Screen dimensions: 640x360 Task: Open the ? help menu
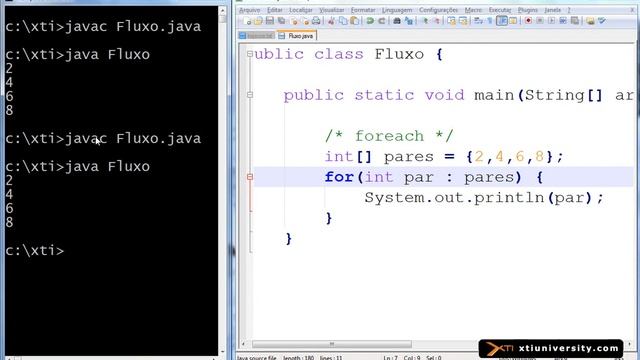tap(569, 10)
